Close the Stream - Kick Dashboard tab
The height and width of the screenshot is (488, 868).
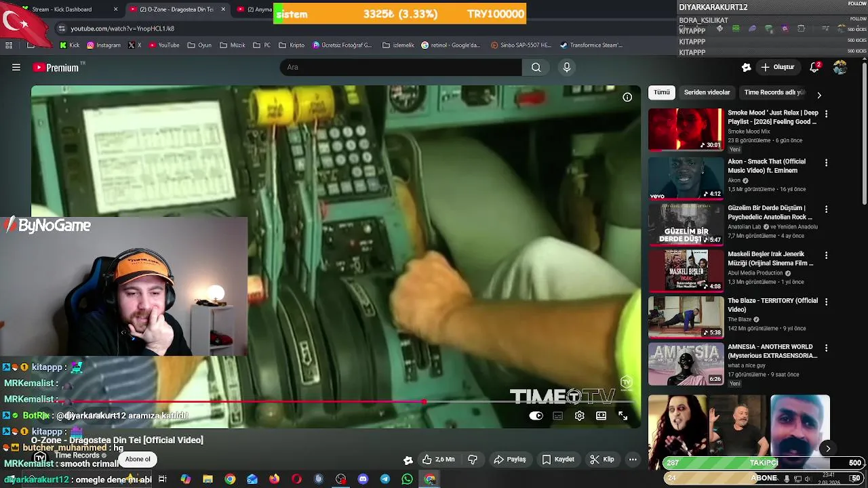(115, 9)
